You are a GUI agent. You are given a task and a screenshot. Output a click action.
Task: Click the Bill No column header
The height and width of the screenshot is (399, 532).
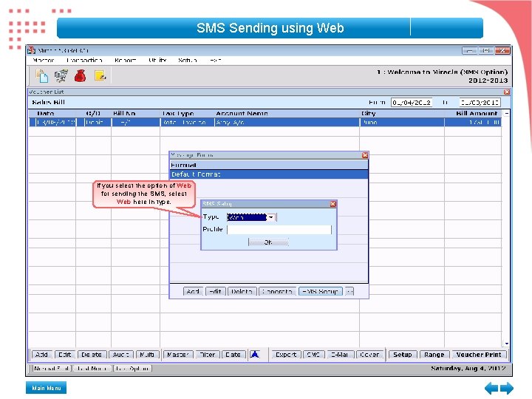124,113
